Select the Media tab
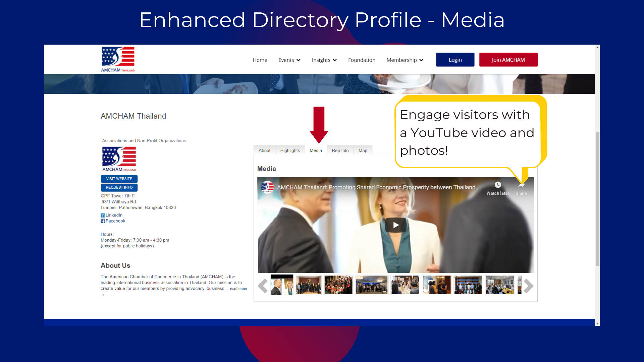 click(316, 150)
